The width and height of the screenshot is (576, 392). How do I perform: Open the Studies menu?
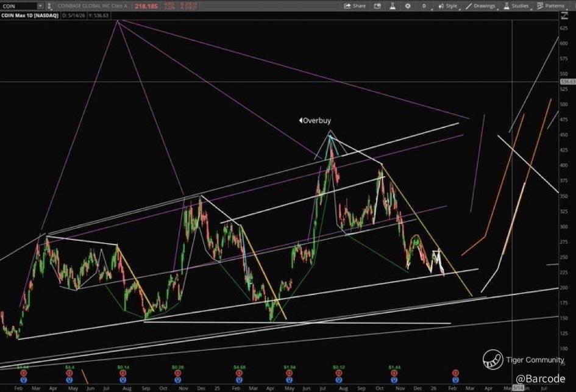(x=516, y=6)
